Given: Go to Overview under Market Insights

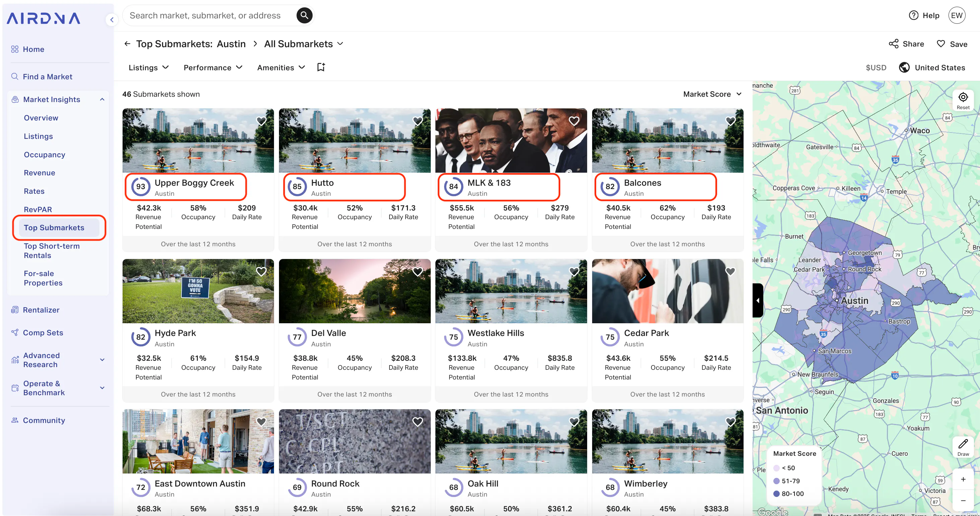Looking at the screenshot, I should point(41,118).
